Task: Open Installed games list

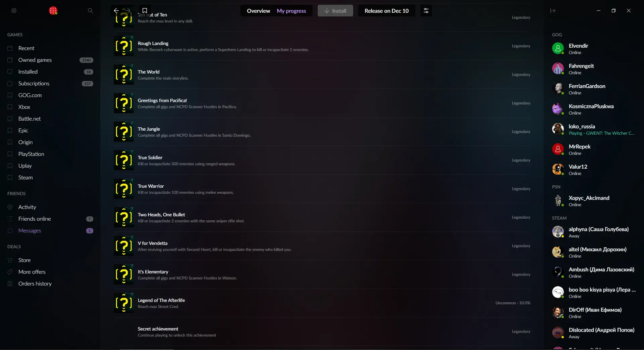Action: click(x=28, y=72)
